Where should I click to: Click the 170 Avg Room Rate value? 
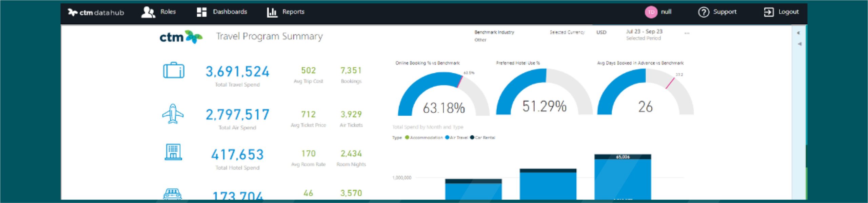tap(309, 154)
